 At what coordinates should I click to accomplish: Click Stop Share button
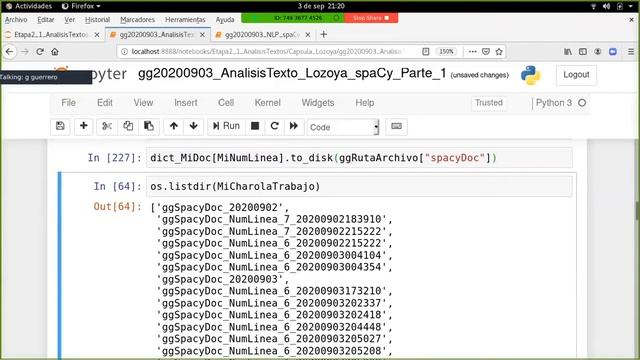point(371,18)
